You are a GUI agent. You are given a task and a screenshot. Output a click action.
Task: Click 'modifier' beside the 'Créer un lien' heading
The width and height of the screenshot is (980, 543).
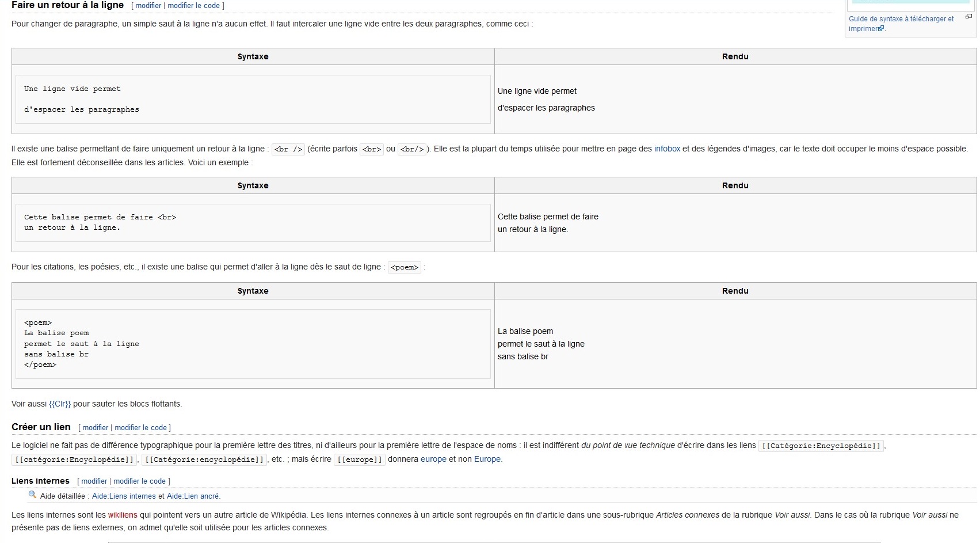pyautogui.click(x=95, y=427)
